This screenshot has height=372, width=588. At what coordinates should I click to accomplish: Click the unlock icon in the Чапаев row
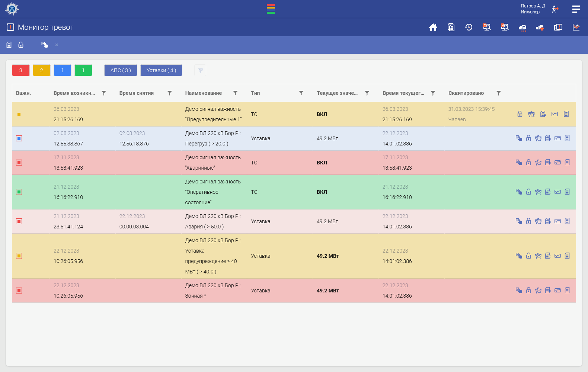[520, 114]
